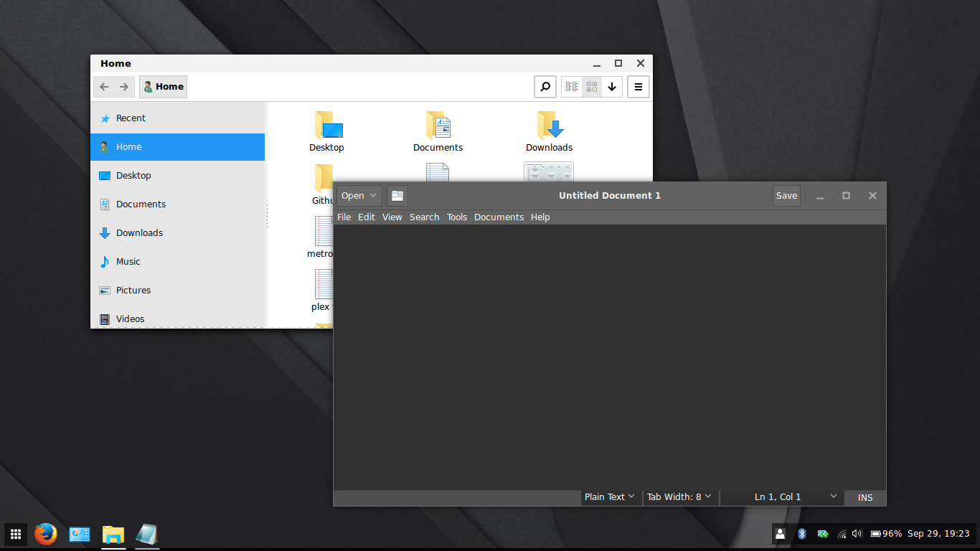Open the settings app icon in taskbar

click(x=79, y=534)
